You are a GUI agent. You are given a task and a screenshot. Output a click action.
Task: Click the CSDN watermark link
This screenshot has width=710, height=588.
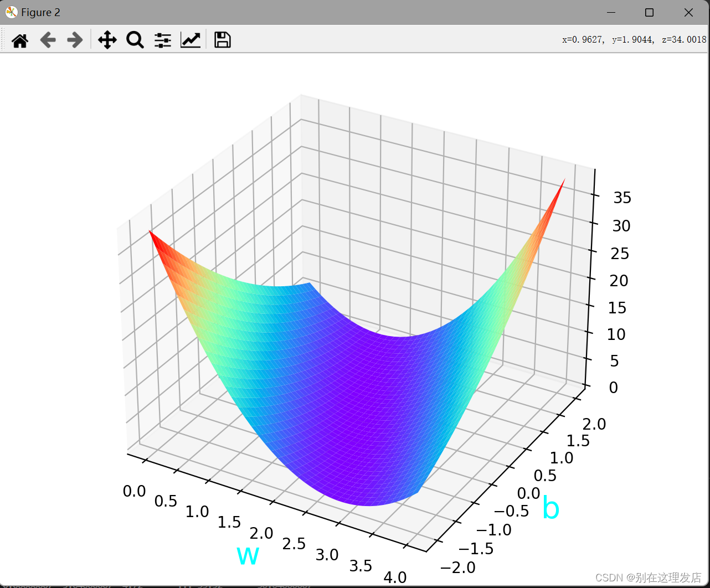pos(648,577)
